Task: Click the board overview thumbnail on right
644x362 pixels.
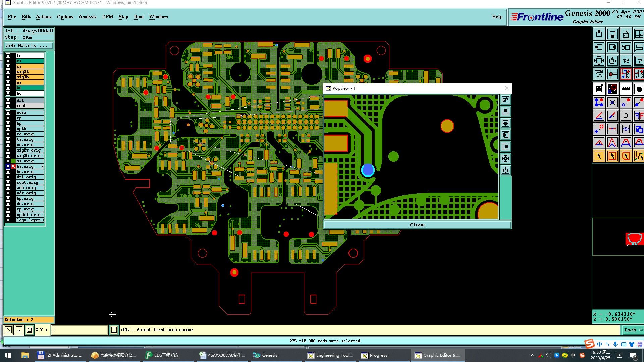Action: pos(634,239)
